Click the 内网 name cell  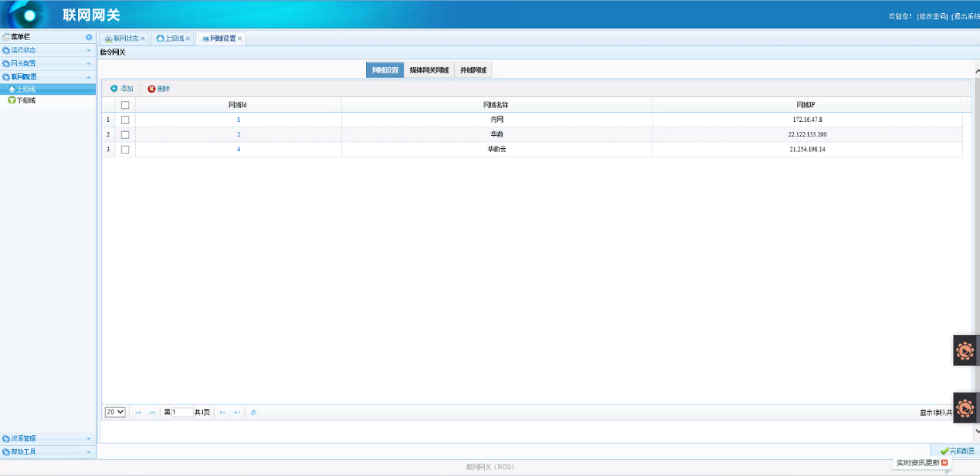pos(497,120)
